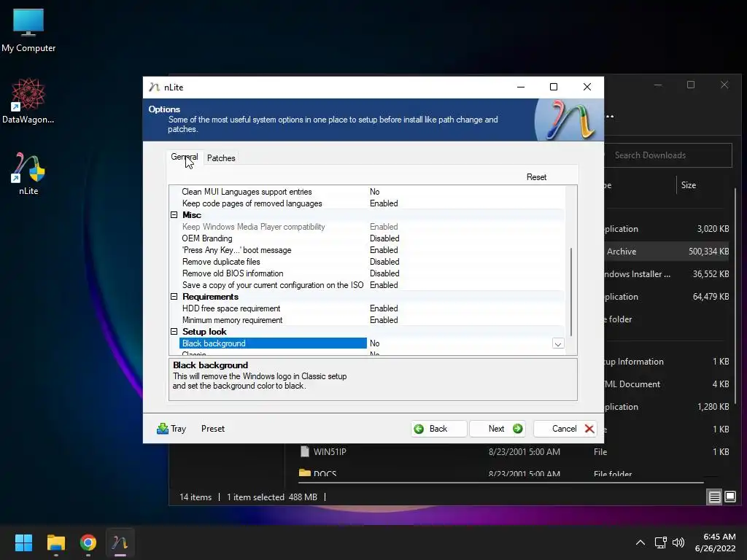Click the Search Downloads field
Screen dimensions: 747x560
tap(667, 155)
